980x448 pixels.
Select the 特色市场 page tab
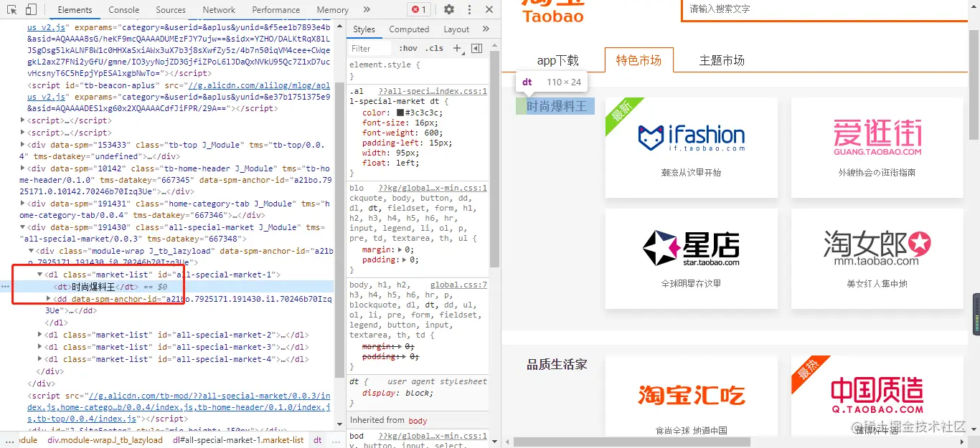(x=639, y=60)
